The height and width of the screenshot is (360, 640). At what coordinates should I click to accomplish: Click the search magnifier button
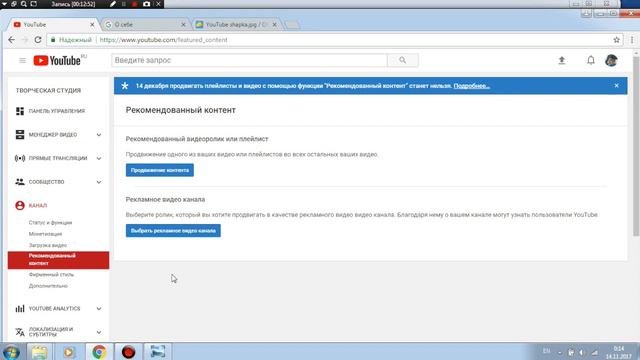[x=402, y=60]
